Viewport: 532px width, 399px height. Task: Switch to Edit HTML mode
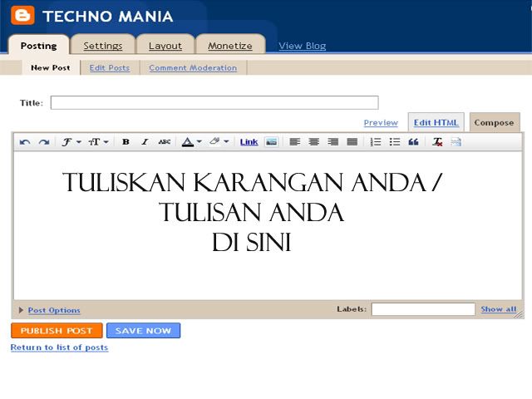[x=436, y=122]
